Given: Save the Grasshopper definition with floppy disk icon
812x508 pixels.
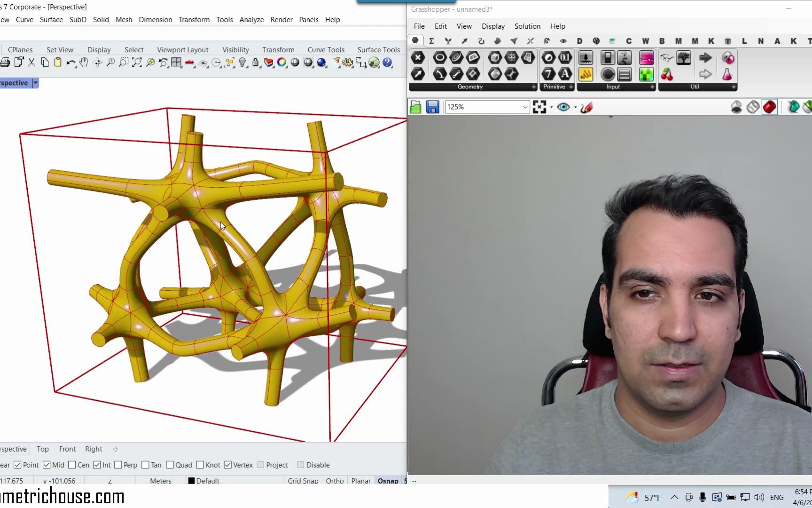Looking at the screenshot, I should click(432, 107).
